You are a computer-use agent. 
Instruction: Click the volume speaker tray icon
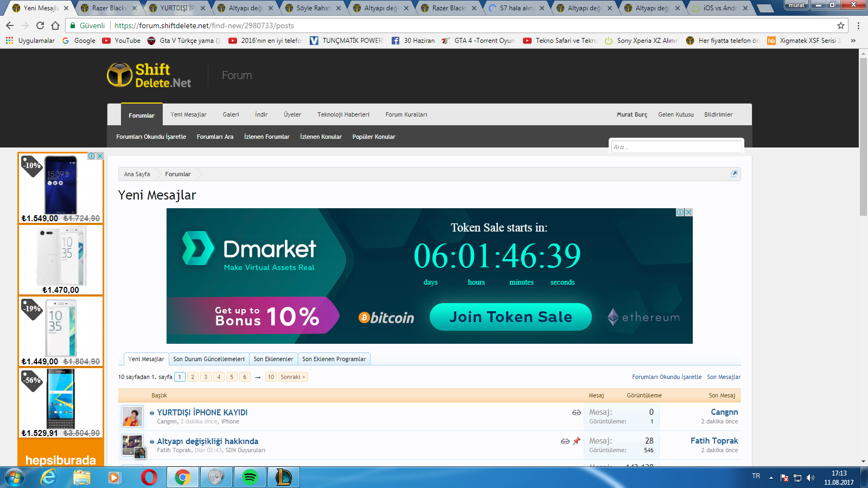810,478
